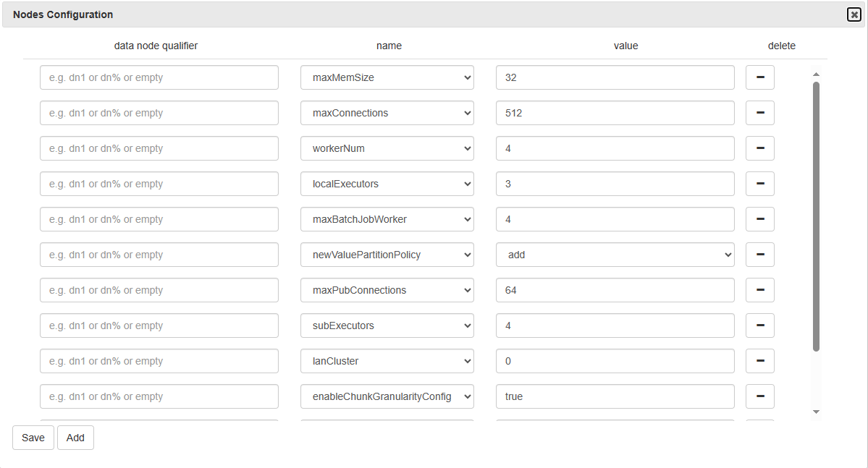Click the maxPubConnections value field showing 64
Viewport: 868px width, 468px height.
click(615, 290)
